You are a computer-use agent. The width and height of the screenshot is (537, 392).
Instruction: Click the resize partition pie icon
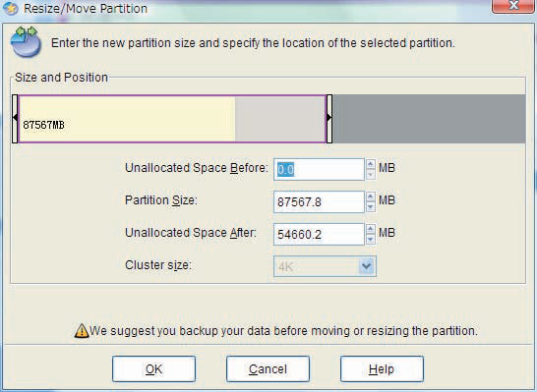pos(26,41)
